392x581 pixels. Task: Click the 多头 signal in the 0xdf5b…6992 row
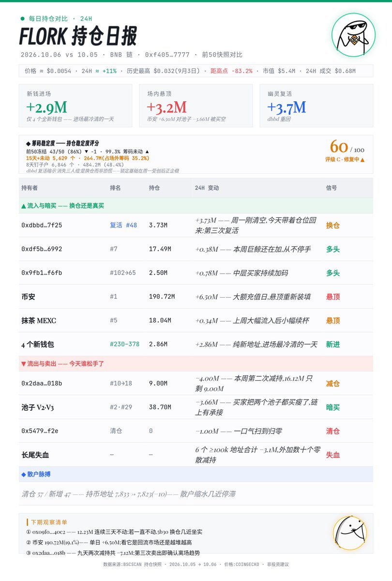333,249
